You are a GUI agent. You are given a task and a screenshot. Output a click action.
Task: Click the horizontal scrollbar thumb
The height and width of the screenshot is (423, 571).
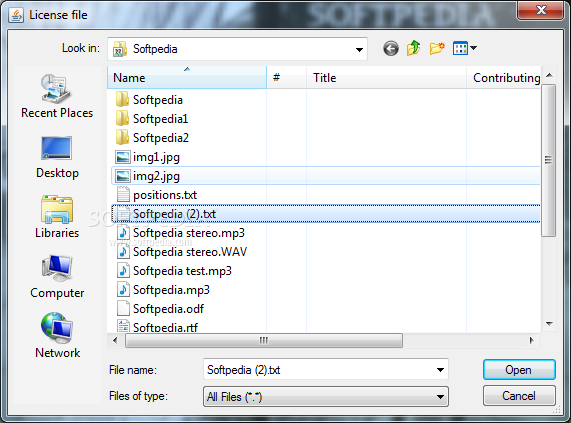[264, 340]
